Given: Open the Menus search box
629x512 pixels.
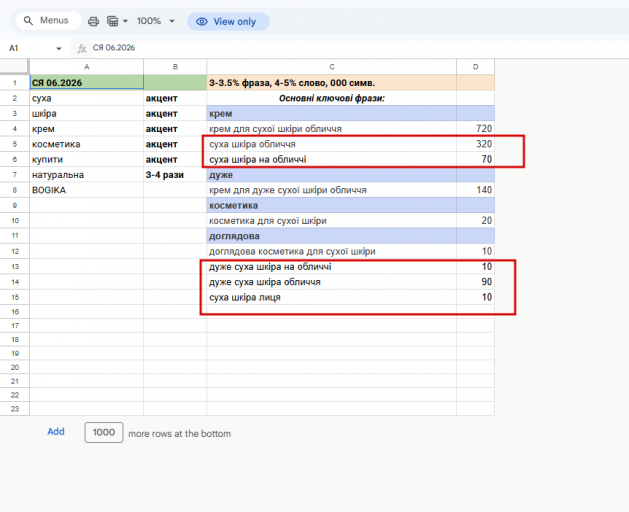Looking at the screenshot, I should coord(49,21).
